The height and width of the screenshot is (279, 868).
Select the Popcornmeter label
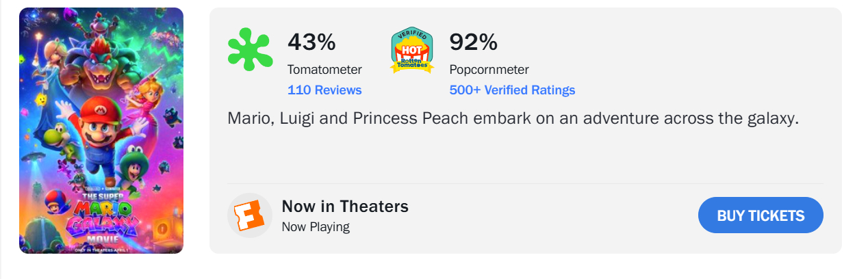[489, 70]
